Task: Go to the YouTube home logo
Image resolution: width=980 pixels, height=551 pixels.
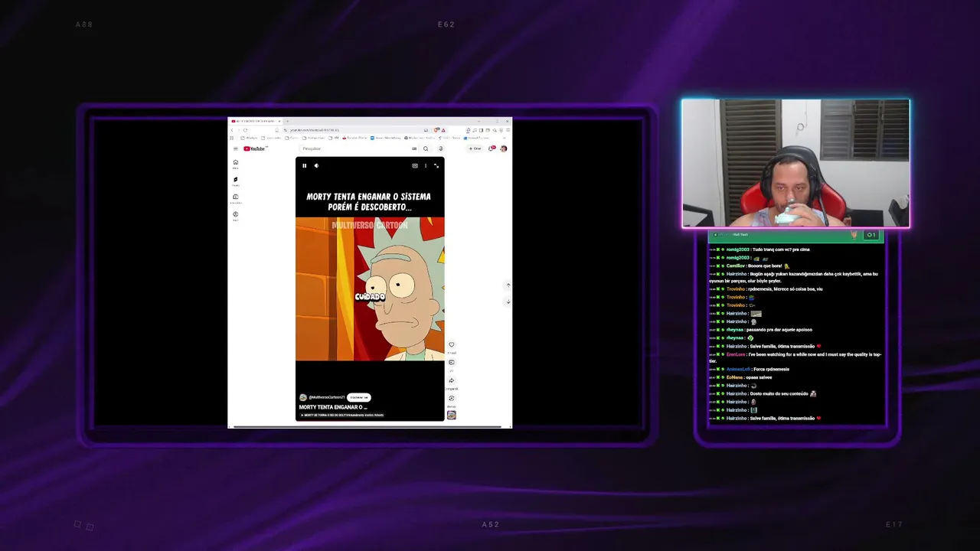Action: [254, 148]
